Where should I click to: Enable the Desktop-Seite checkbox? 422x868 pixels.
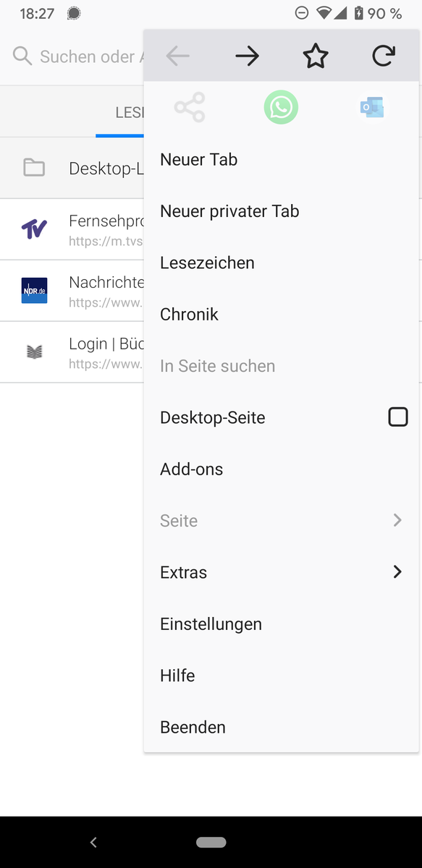[x=398, y=417]
